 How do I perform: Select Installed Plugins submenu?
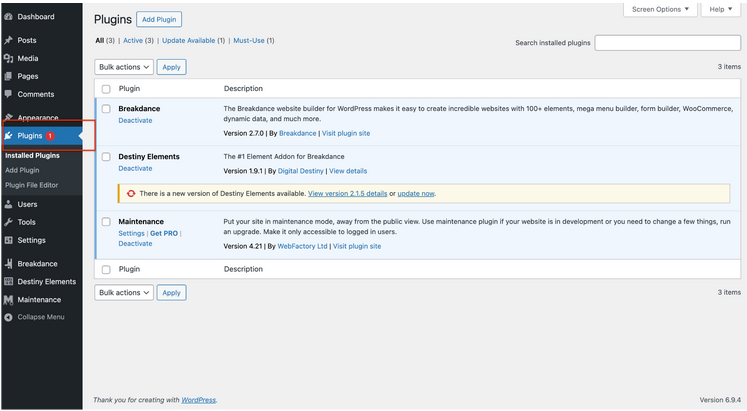click(32, 155)
